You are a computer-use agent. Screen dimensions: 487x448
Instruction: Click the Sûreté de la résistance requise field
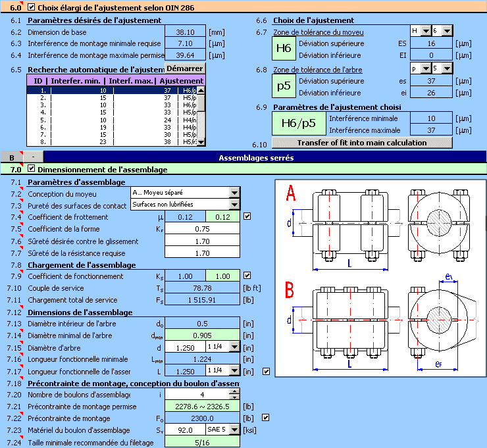coord(202,253)
